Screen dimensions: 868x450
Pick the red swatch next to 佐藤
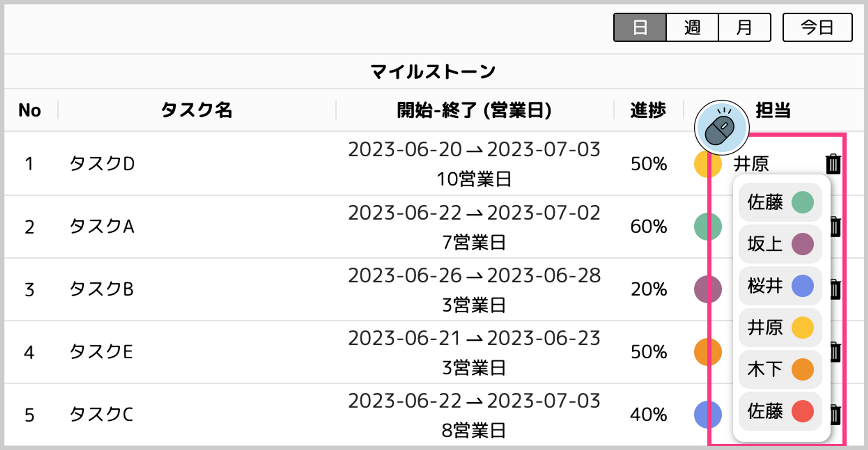pyautogui.click(x=802, y=411)
